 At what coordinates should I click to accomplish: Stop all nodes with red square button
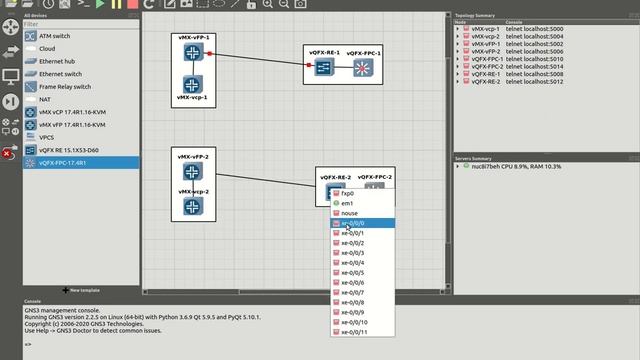[x=133, y=4]
